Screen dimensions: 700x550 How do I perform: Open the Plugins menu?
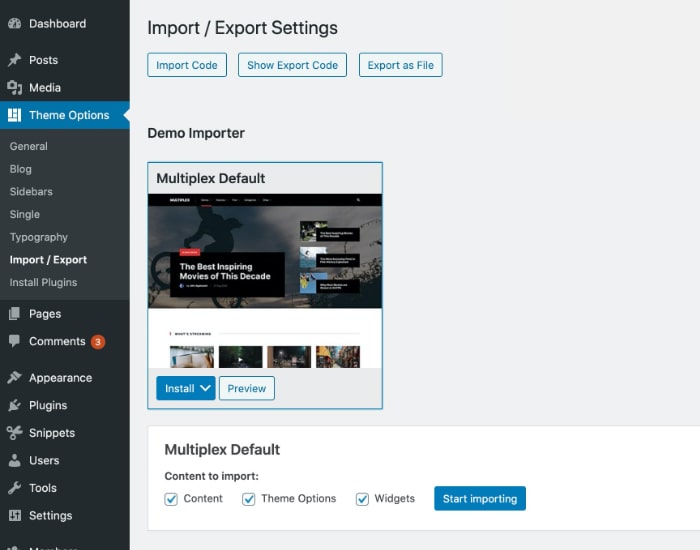(65, 405)
